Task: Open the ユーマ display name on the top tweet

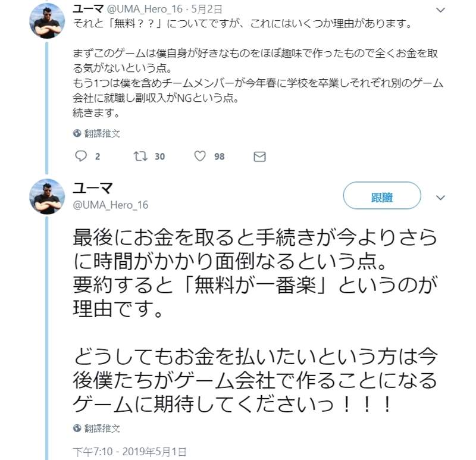Action: coord(88,9)
